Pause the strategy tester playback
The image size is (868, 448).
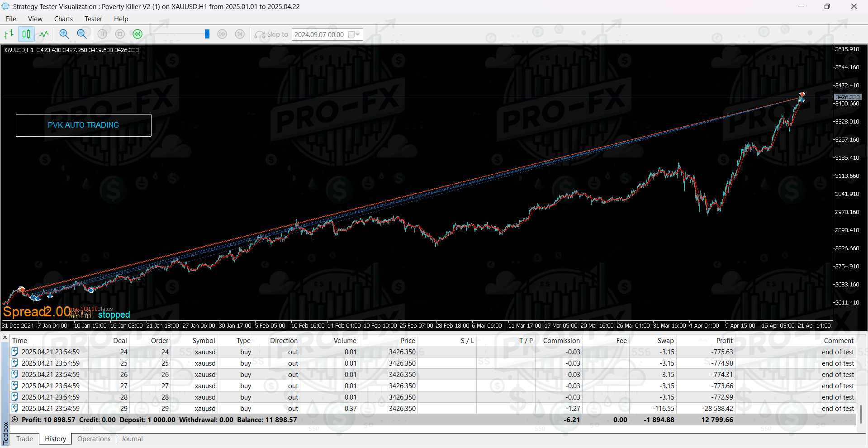pos(102,33)
